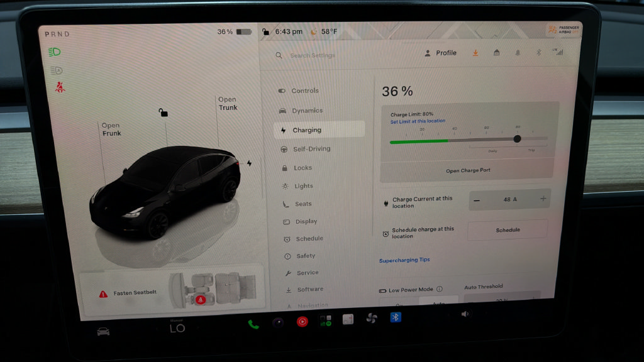Tap the Bluetooth icon beside the bell
Image resolution: width=644 pixels, height=362 pixels.
tap(538, 52)
